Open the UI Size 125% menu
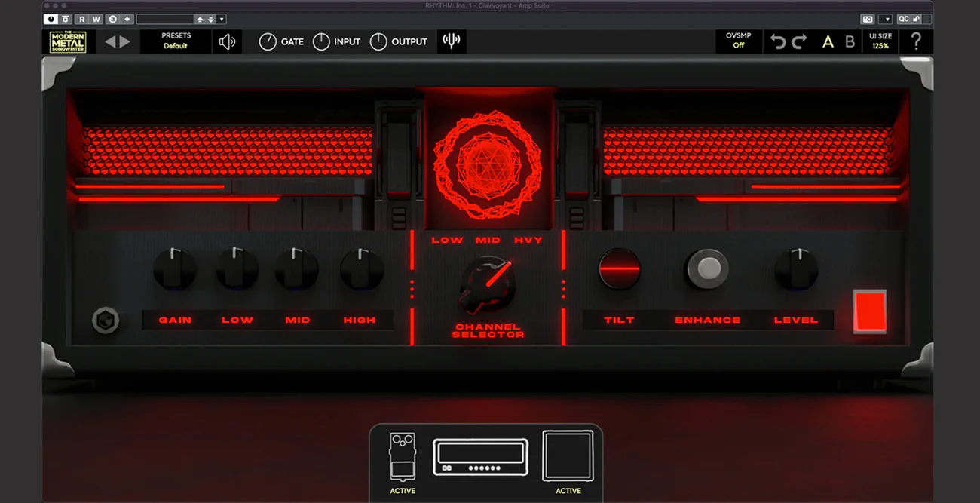Viewport: 980px width, 503px height. [880, 41]
